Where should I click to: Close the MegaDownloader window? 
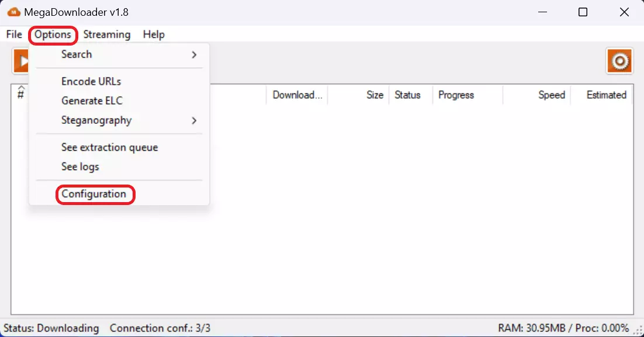624,12
